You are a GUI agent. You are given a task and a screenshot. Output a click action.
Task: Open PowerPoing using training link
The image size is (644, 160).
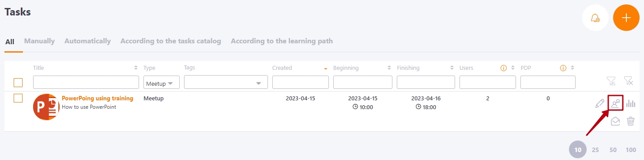98,99
